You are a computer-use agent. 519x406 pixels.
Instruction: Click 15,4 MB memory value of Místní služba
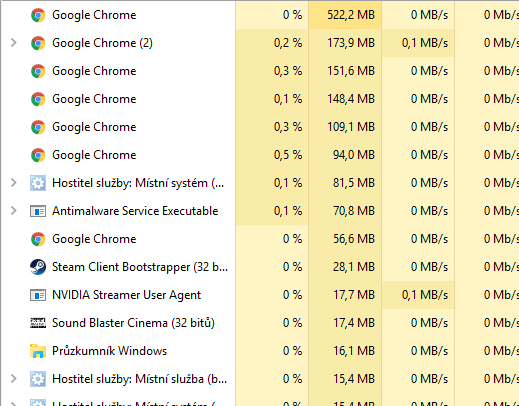pyautogui.click(x=354, y=379)
